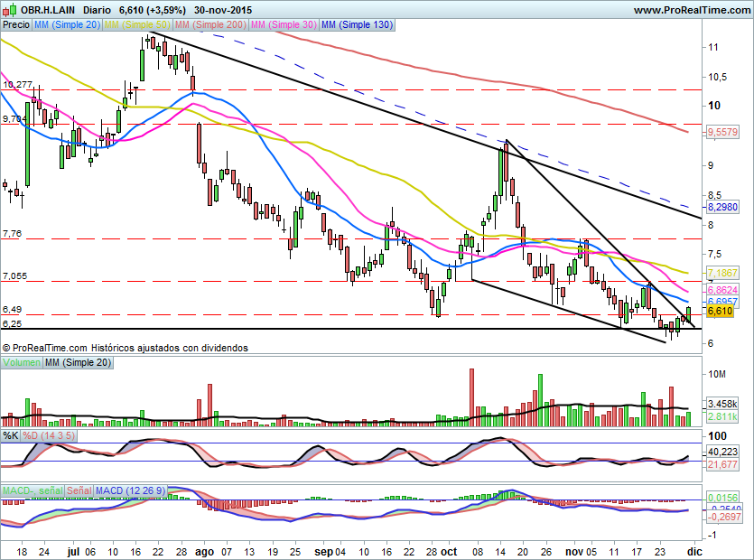
Task: Click the 'sep' month marker on time axis
Action: (x=323, y=552)
